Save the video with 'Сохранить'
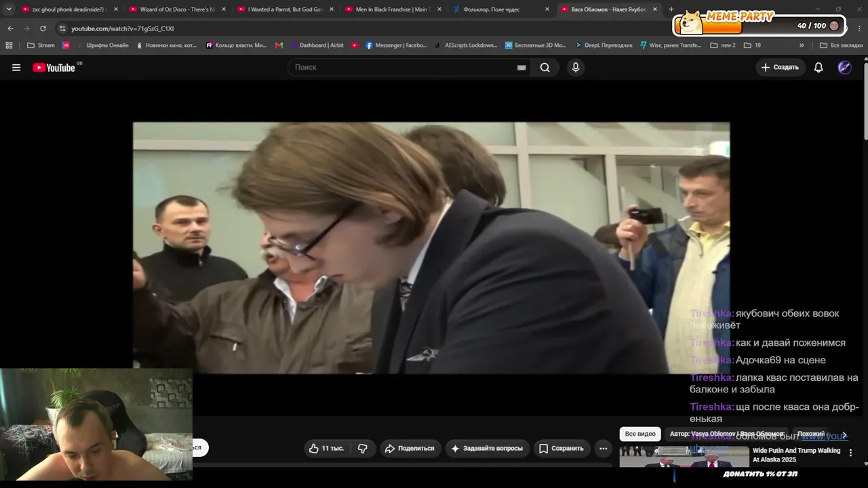Screen dimensions: 868x488 pos(561,448)
